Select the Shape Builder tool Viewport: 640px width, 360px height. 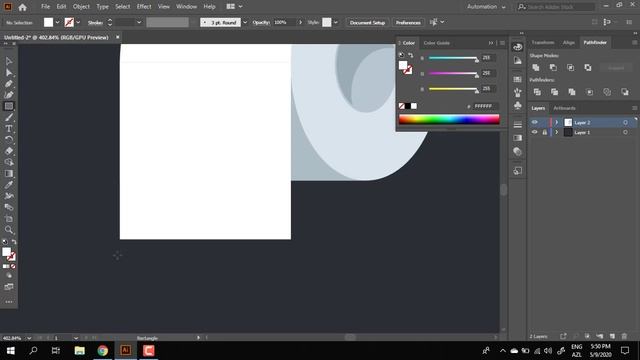coord(9,162)
